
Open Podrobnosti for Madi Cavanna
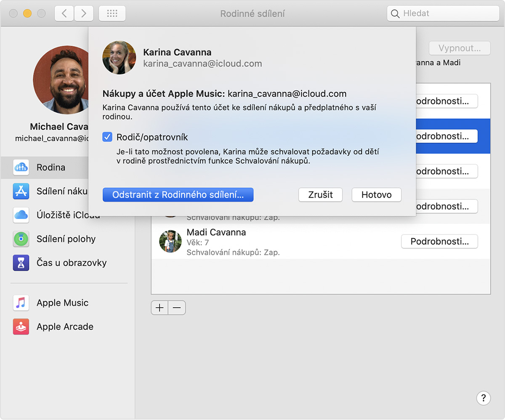click(x=439, y=242)
